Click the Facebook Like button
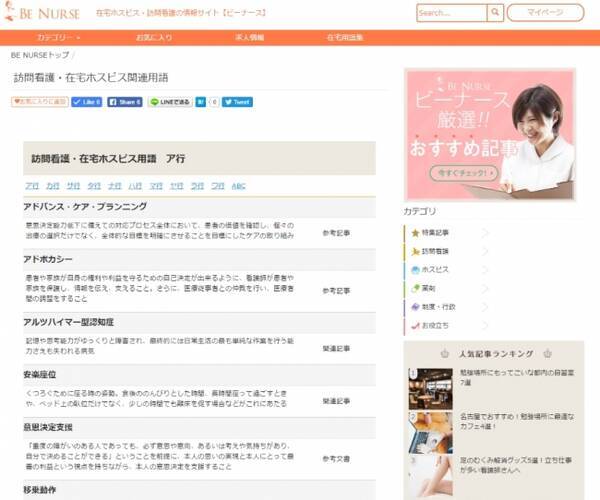 [x=87, y=102]
